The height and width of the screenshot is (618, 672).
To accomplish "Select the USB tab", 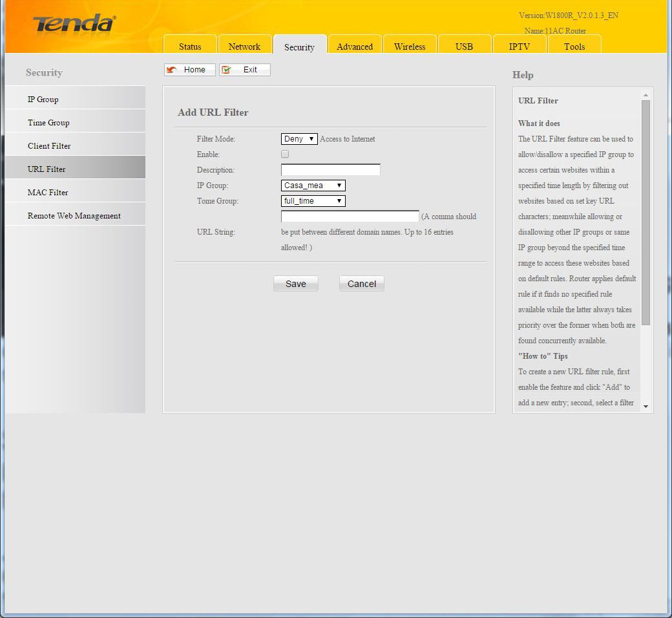I will [x=464, y=47].
